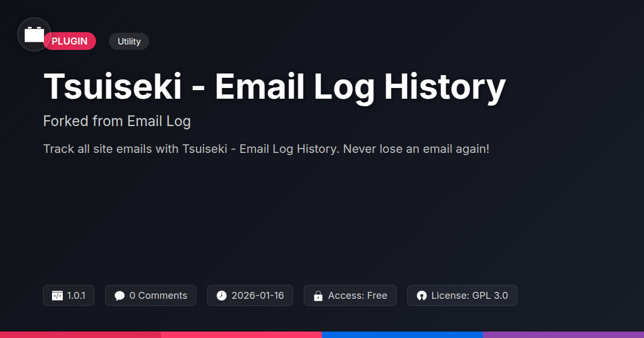Click the purple segment of bottom color bar
644x338 pixels.
point(563,335)
